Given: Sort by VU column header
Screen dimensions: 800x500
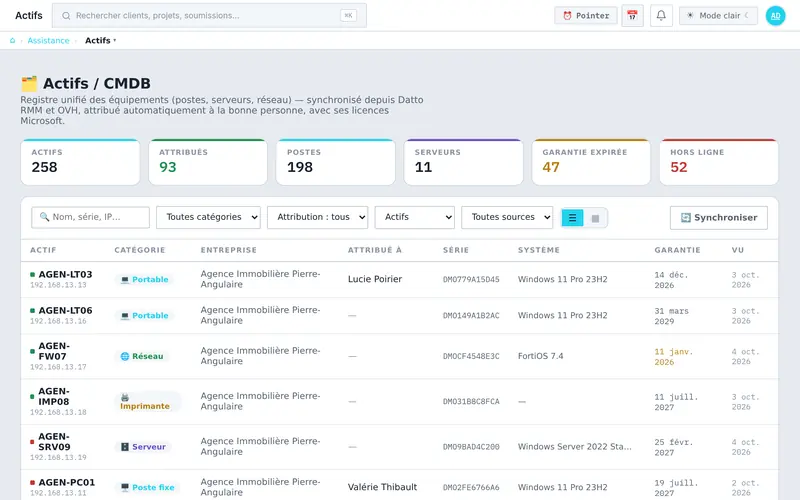Looking at the screenshot, I should tap(738, 250).
